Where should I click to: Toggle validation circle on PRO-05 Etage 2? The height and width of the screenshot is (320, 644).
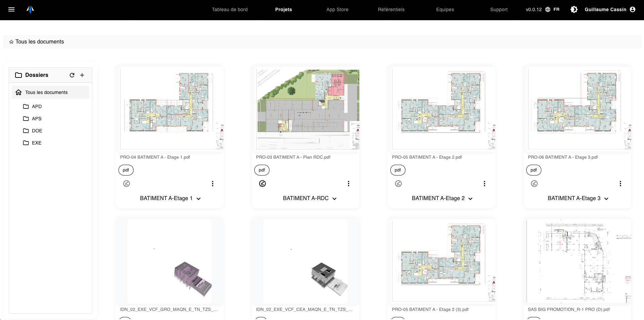point(398,184)
